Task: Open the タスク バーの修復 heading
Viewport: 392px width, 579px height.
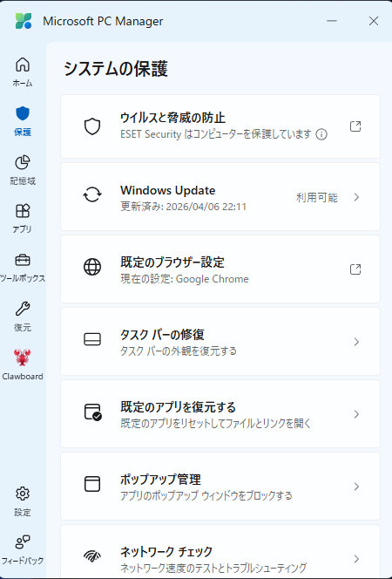Action: point(162,335)
